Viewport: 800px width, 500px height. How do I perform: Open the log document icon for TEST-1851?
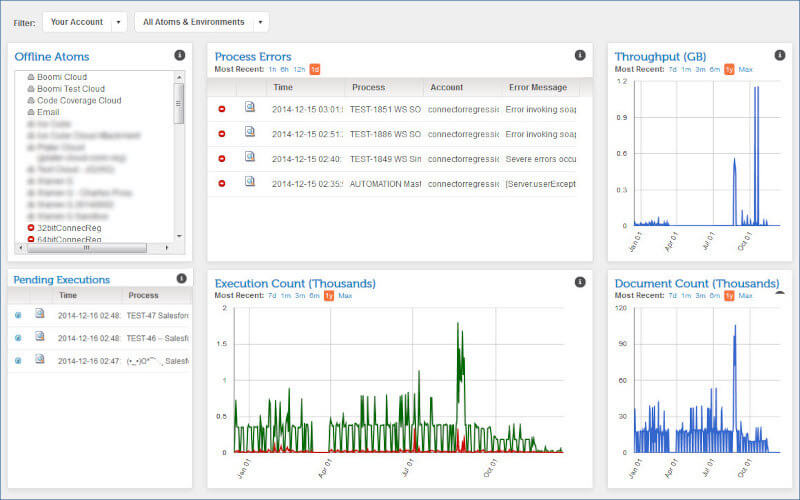pyautogui.click(x=250, y=108)
